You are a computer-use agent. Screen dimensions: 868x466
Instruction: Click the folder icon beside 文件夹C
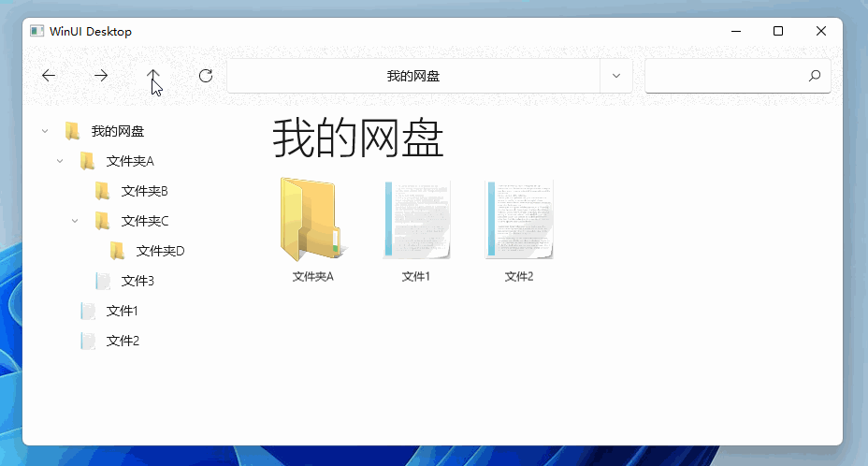[x=102, y=221]
